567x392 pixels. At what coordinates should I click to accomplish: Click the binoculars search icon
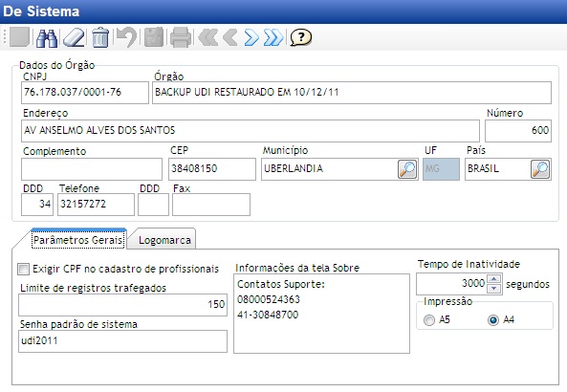click(x=47, y=37)
